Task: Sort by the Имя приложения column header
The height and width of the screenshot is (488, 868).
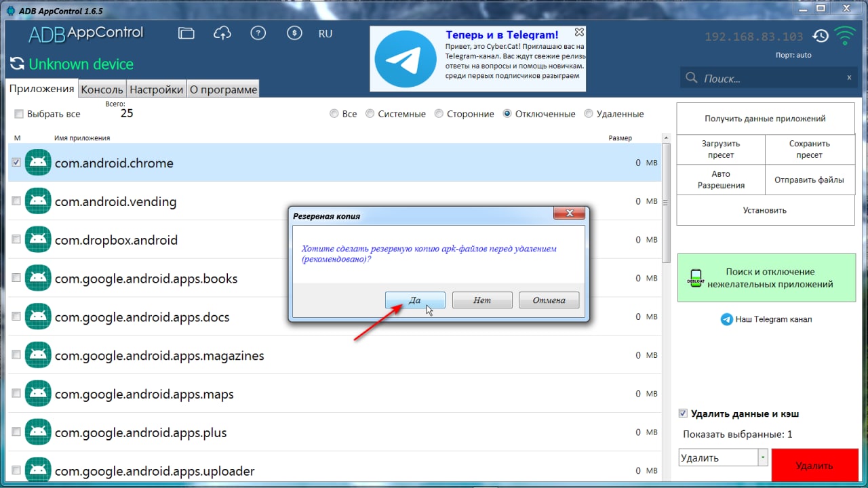Action: [x=82, y=138]
